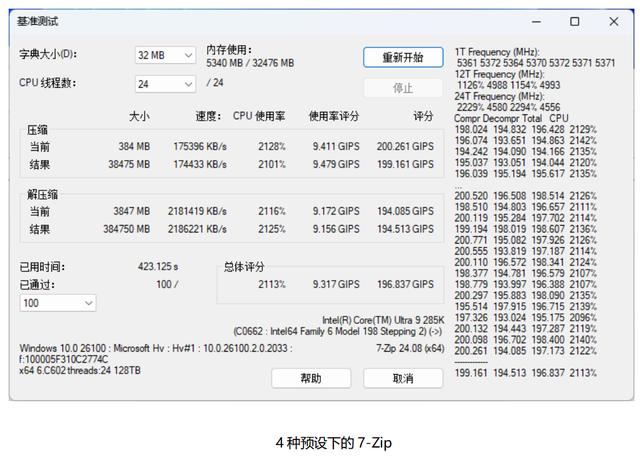Viewport: 640px width, 463px height.
Task: Open the 字典大小 32 MB dropdown
Action: pyautogui.click(x=165, y=55)
